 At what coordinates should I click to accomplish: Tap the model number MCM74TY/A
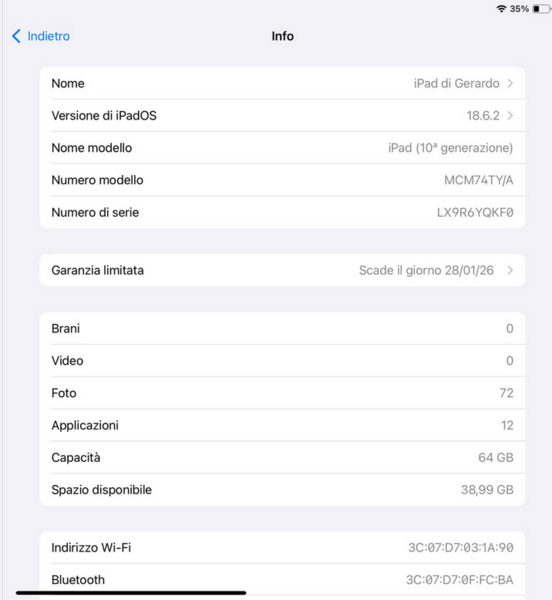click(479, 180)
